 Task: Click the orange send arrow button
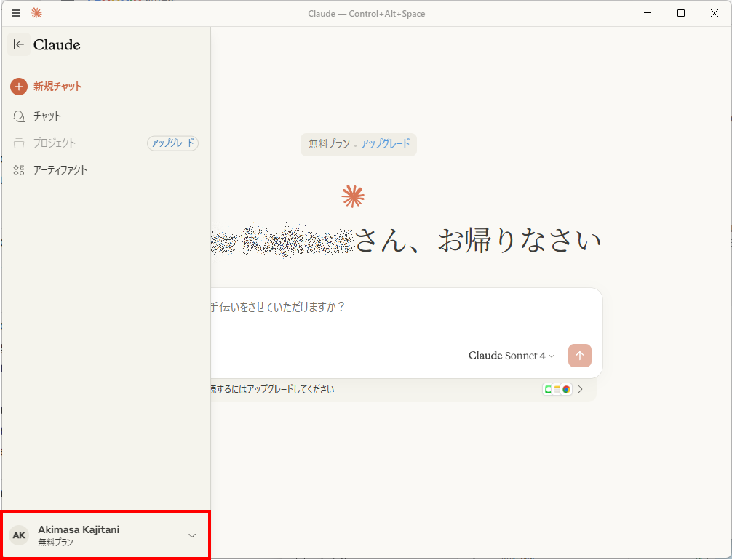click(x=580, y=356)
